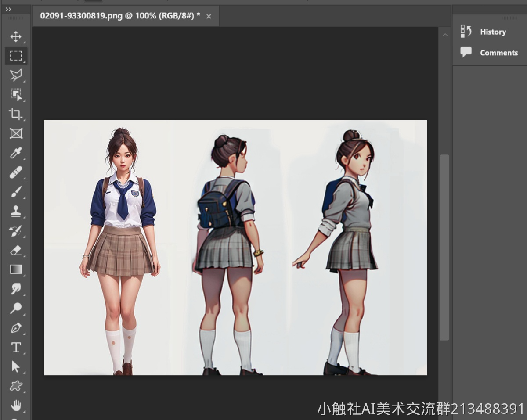Click the canvas vertical scrollbar thumb
Image resolution: width=527 pixels, height=420 pixels.
coord(445,247)
